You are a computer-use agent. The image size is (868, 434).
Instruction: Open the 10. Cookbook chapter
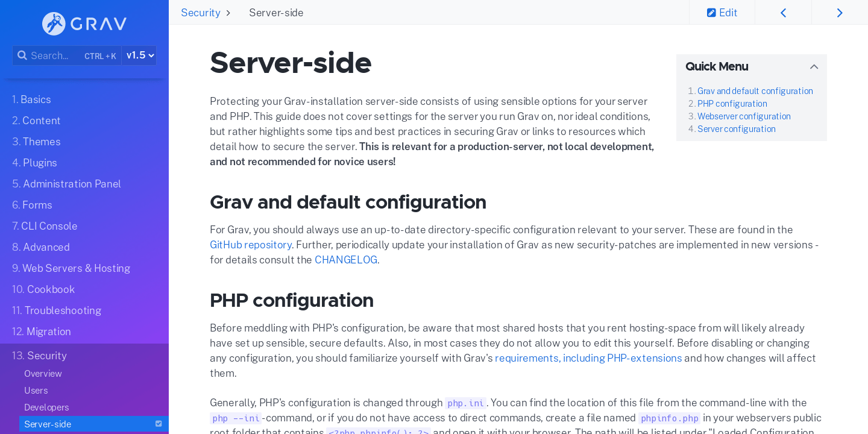pos(43,289)
